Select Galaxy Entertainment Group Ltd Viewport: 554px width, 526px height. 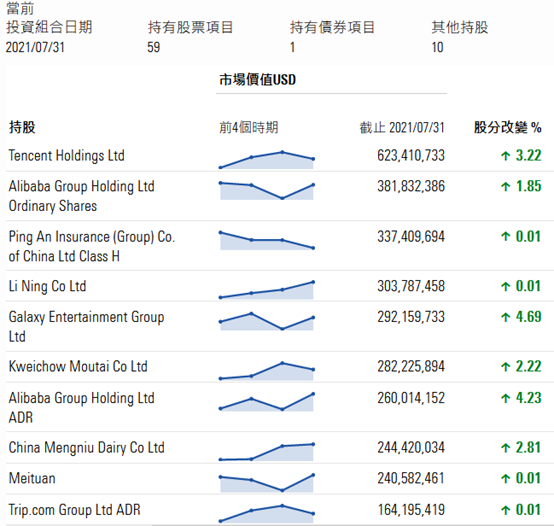pos(87,327)
